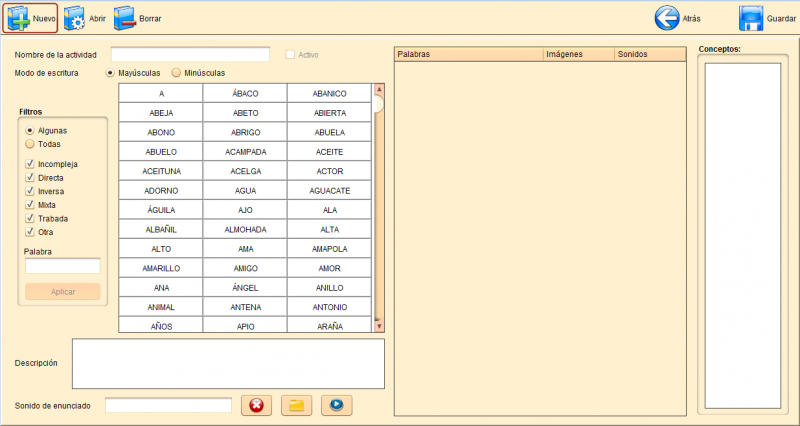Click the Palabras column header
800x426 pixels.
point(469,54)
